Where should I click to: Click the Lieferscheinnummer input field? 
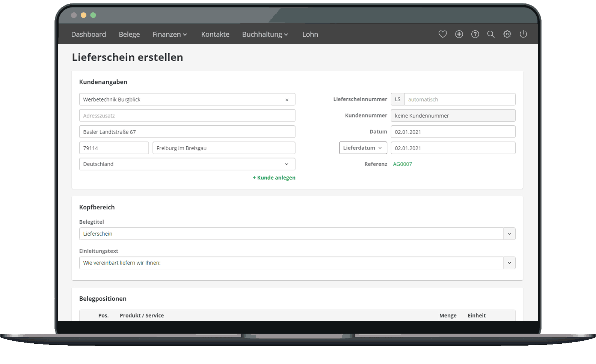[x=459, y=99]
